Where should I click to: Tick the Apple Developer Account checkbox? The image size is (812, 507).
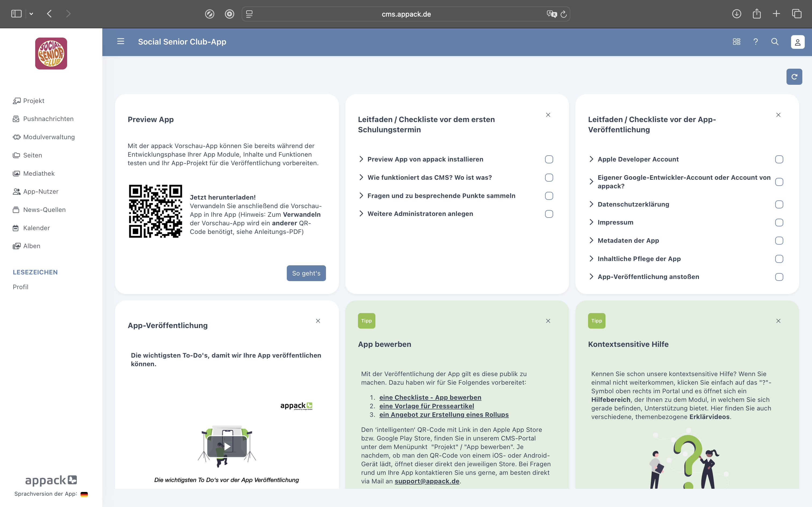pyautogui.click(x=779, y=159)
